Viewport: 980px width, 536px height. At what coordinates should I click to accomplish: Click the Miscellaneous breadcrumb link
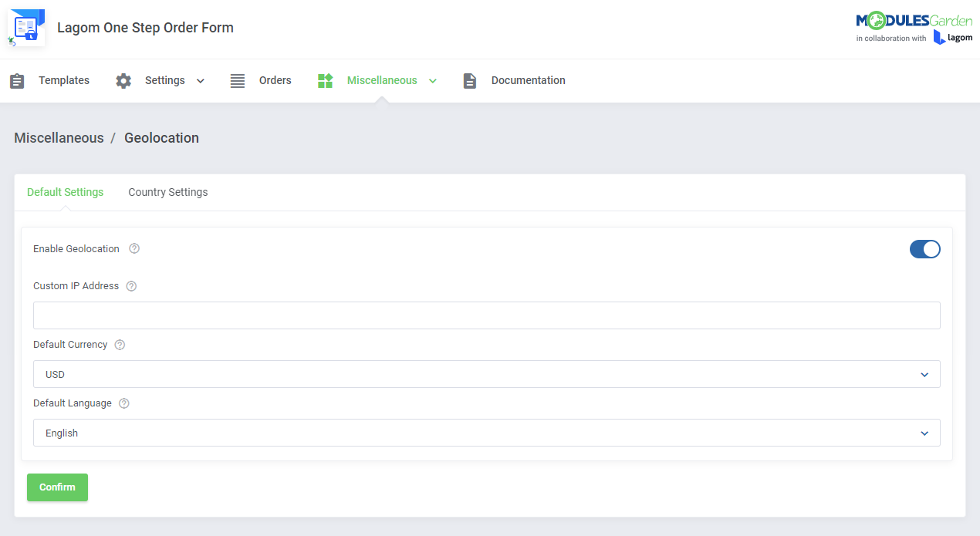click(59, 137)
